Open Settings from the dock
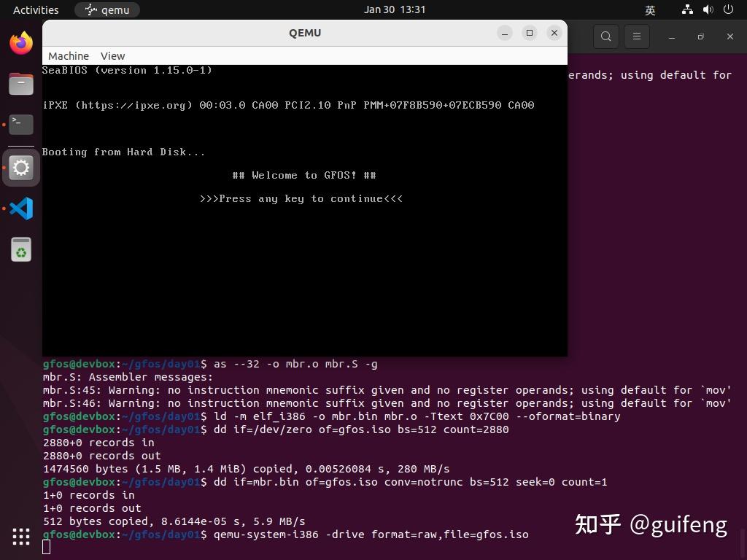 [21, 168]
